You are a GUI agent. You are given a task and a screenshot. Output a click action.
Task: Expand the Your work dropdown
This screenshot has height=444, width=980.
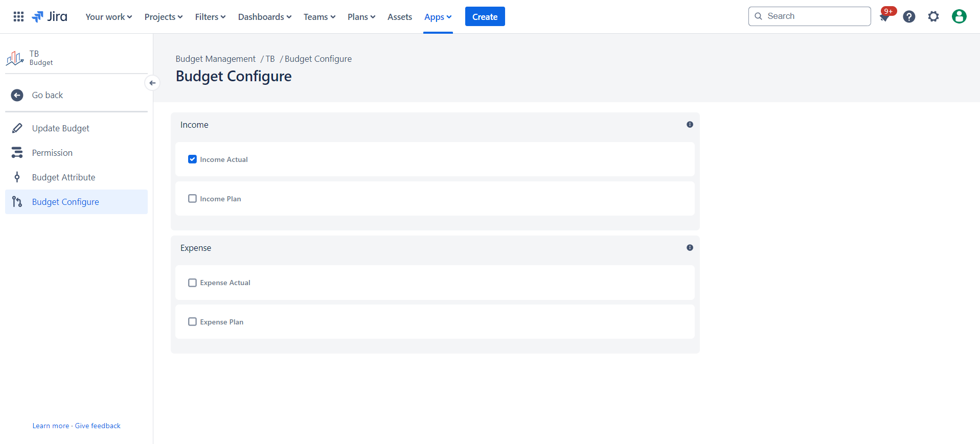pos(109,17)
